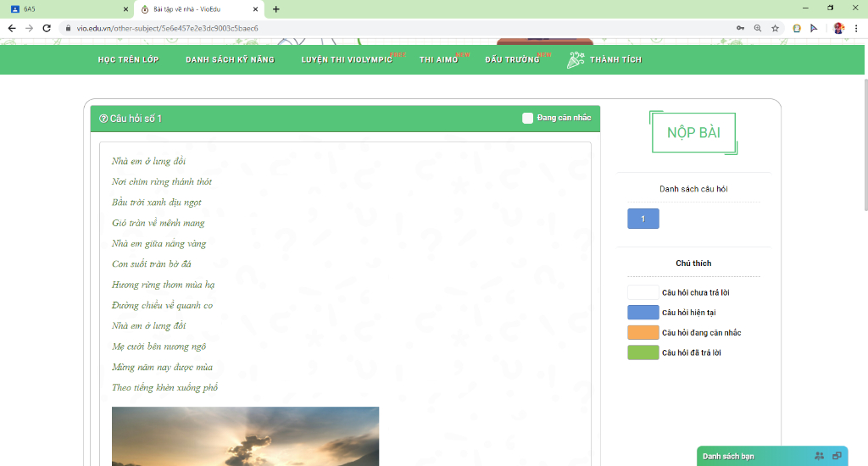
Task: Click the orange Câu hỏi đang cân nhắc swatch
Action: pos(643,332)
